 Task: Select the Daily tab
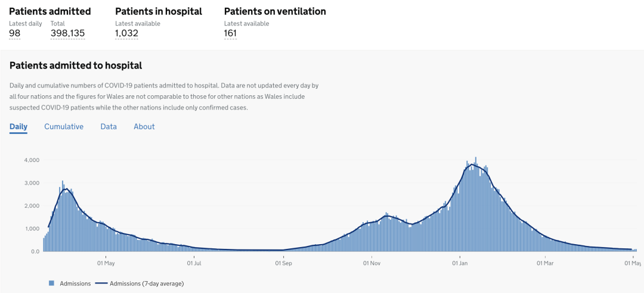pos(18,126)
